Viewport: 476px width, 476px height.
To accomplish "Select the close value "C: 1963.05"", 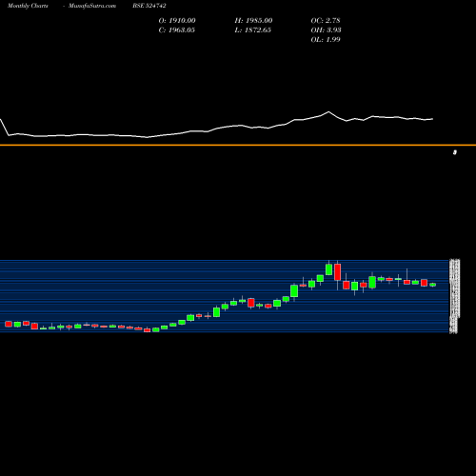I will pyautogui.click(x=177, y=30).
